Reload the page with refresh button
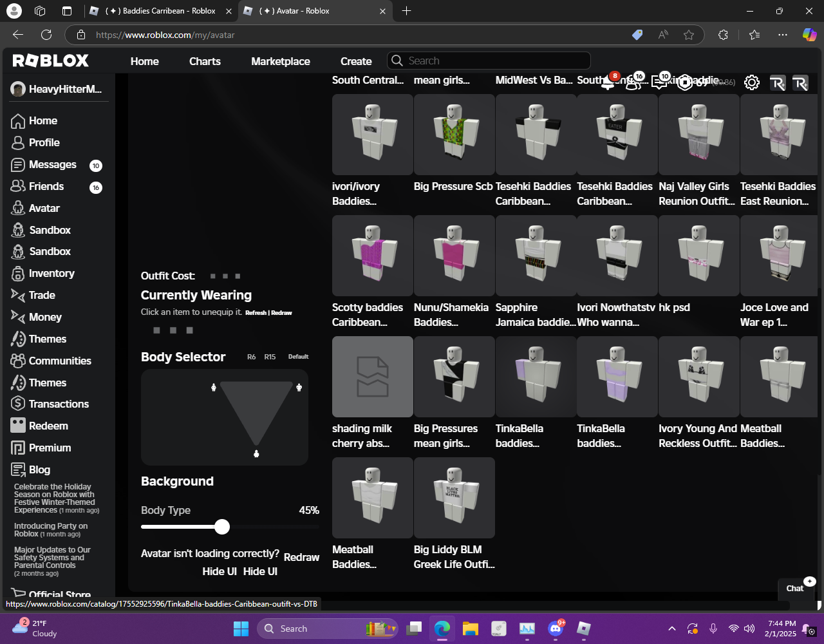824x644 pixels. click(x=46, y=35)
